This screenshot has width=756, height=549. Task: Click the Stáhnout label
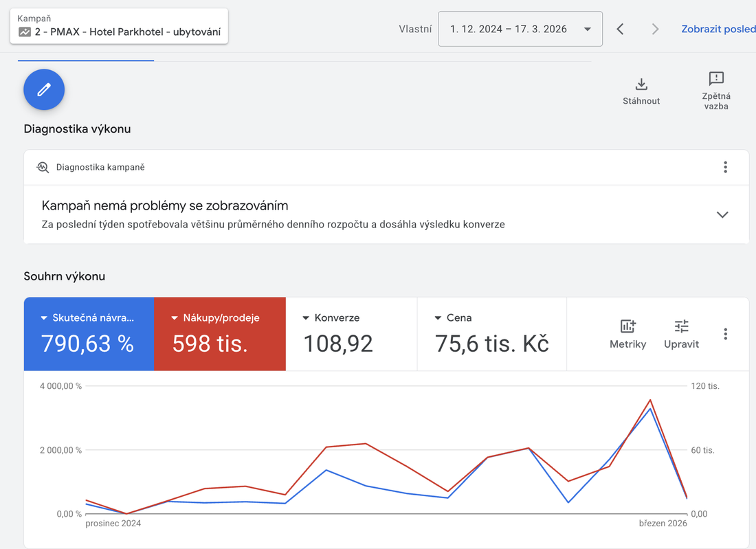pos(641,101)
